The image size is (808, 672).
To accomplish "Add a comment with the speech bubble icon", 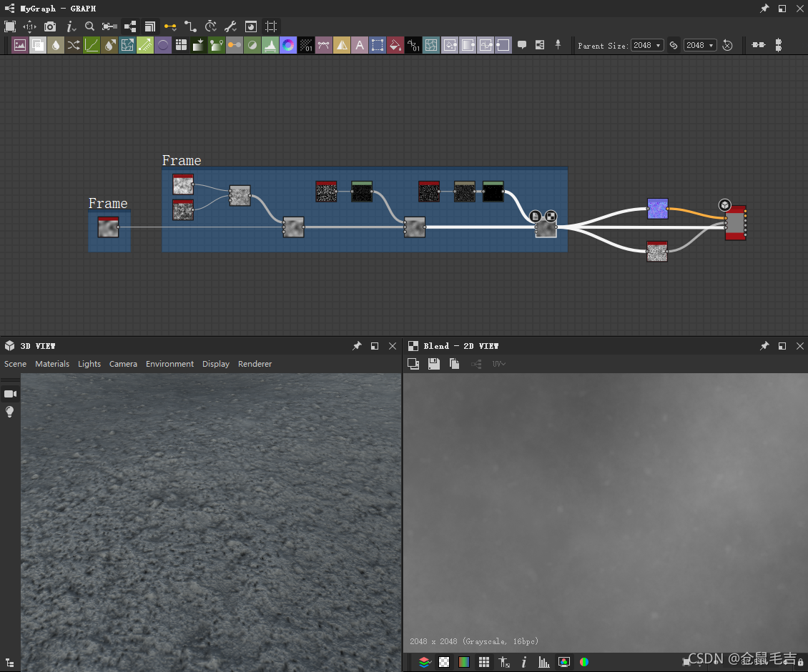I will pyautogui.click(x=521, y=45).
